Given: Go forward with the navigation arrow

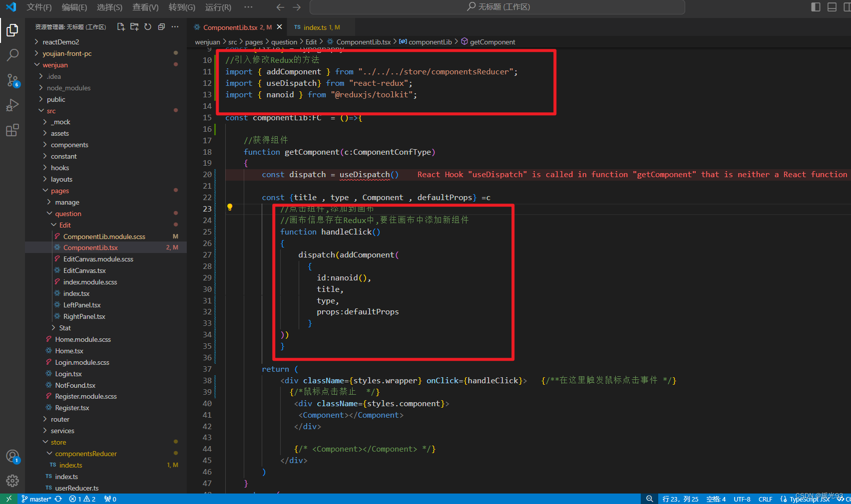Looking at the screenshot, I should coord(297,7).
